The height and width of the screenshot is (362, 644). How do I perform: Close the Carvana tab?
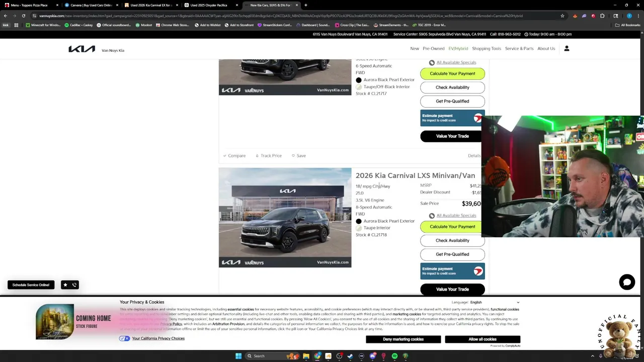tap(117, 5)
